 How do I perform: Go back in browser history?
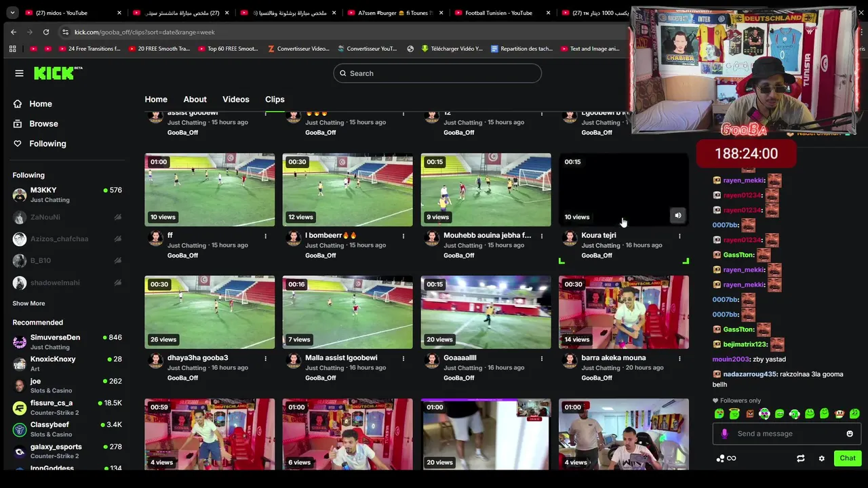14,32
